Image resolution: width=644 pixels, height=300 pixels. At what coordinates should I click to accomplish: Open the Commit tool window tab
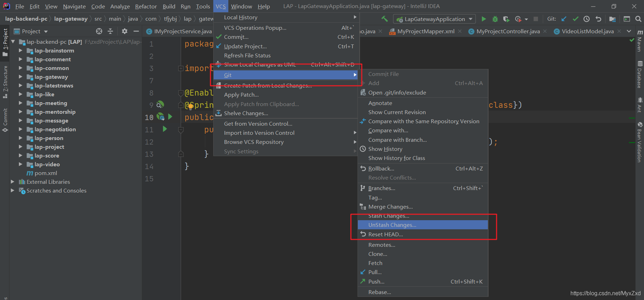point(5,120)
